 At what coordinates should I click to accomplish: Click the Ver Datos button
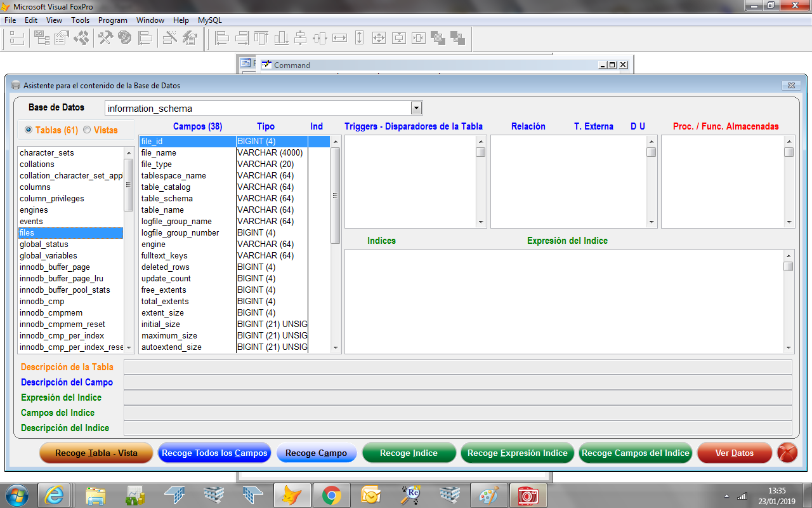click(x=735, y=453)
